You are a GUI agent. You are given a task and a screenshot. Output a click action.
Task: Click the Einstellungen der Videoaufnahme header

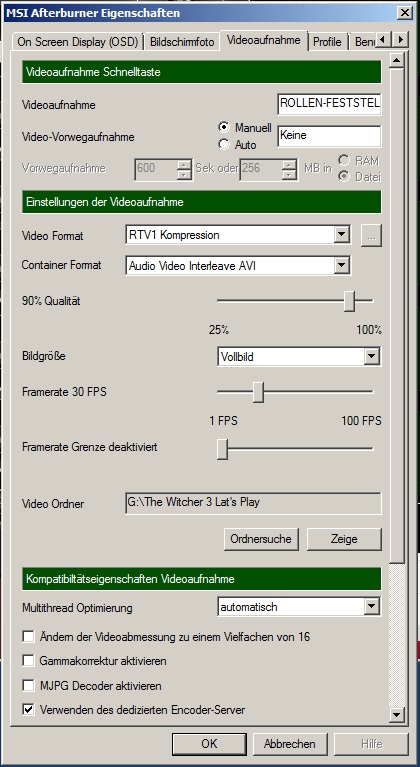pyautogui.click(x=201, y=202)
